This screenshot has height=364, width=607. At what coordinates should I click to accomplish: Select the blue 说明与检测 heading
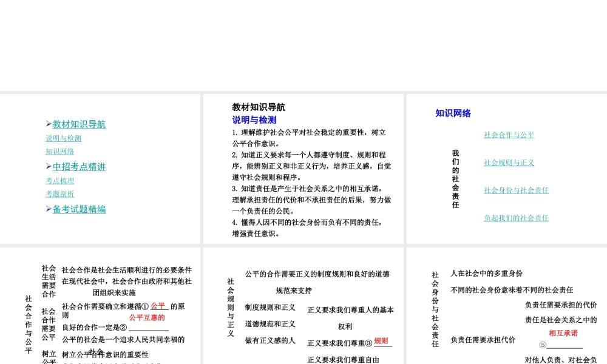point(254,120)
